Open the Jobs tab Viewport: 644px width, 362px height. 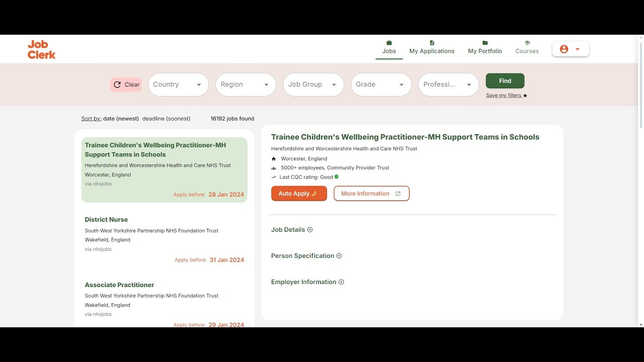tap(389, 47)
